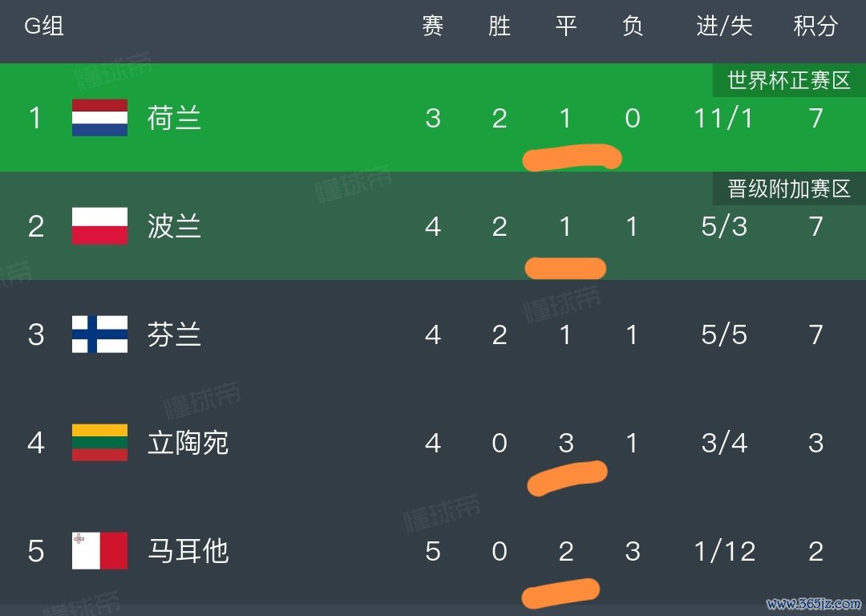Open team 波兰 details
866x616 pixels.
click(174, 227)
